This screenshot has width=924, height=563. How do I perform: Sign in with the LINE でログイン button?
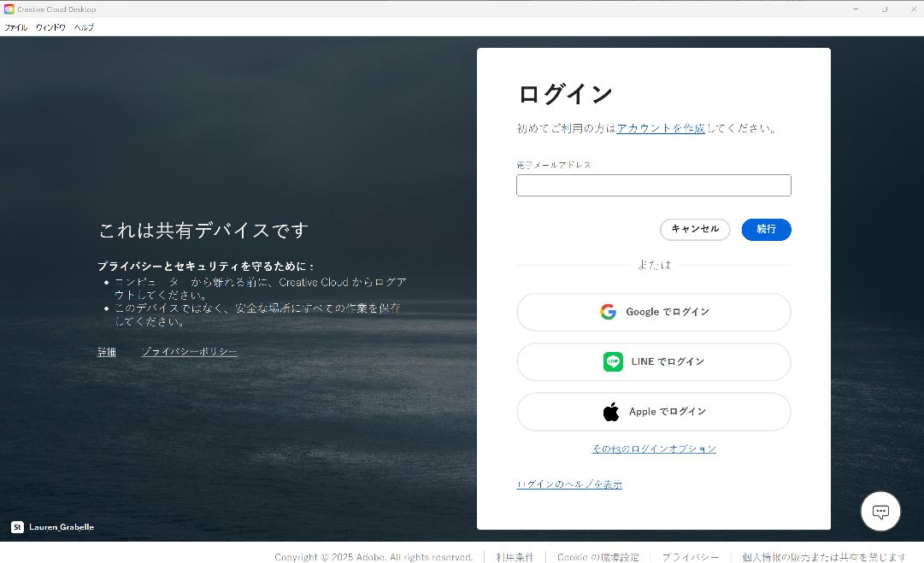point(654,361)
